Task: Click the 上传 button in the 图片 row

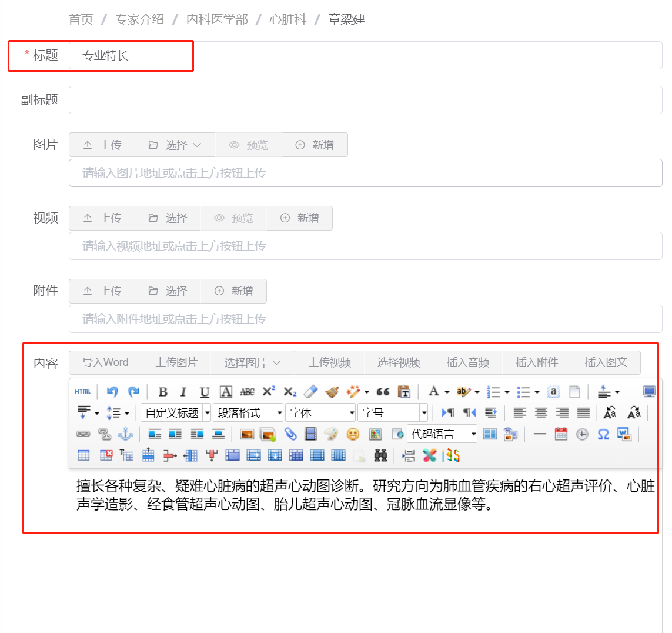Action: point(102,144)
